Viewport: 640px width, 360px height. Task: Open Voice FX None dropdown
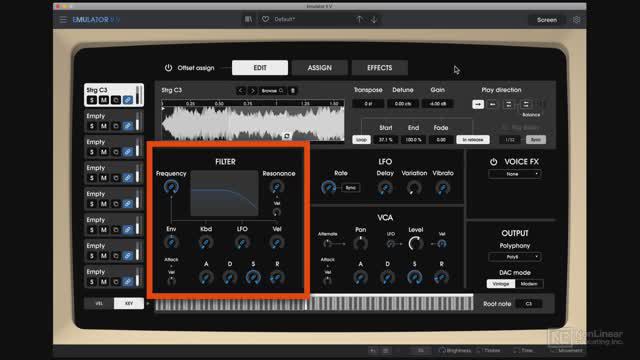click(515, 174)
